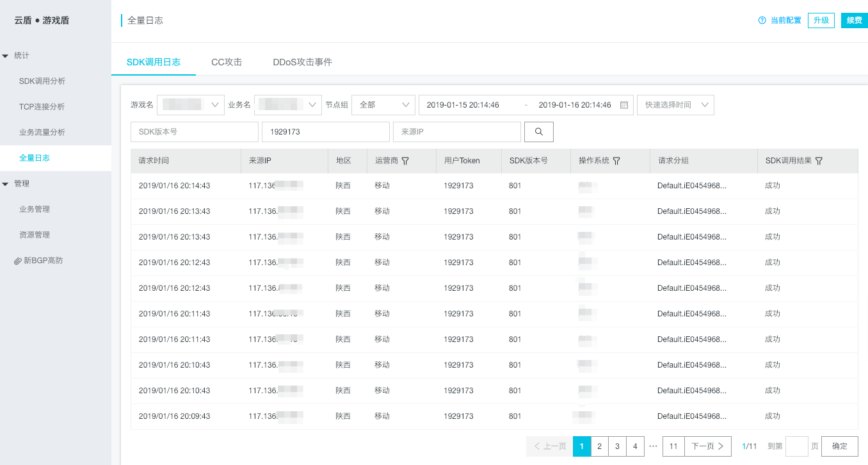Open 新BGP高防 link in the sidebar

pyautogui.click(x=44, y=261)
